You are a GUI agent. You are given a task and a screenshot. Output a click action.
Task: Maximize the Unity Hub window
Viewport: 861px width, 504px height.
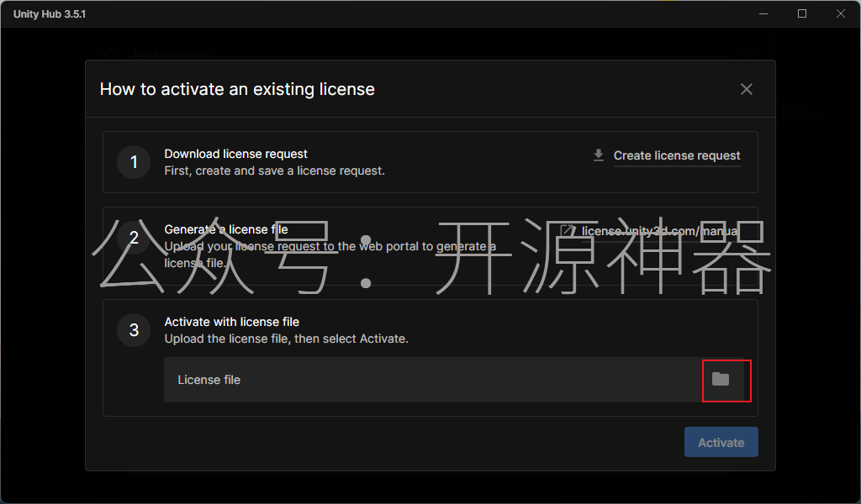(x=802, y=13)
